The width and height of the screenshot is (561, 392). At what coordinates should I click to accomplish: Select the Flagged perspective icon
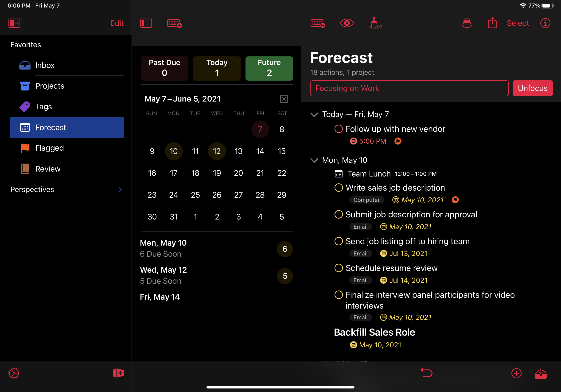25,148
